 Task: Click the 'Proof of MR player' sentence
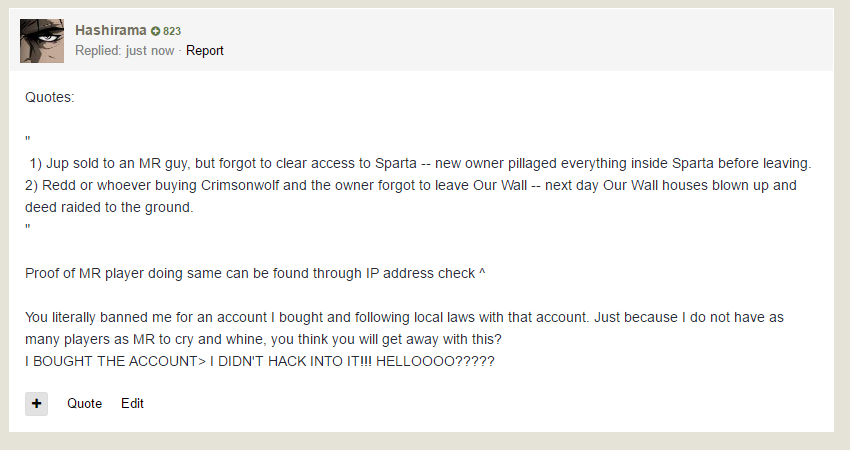click(255, 274)
